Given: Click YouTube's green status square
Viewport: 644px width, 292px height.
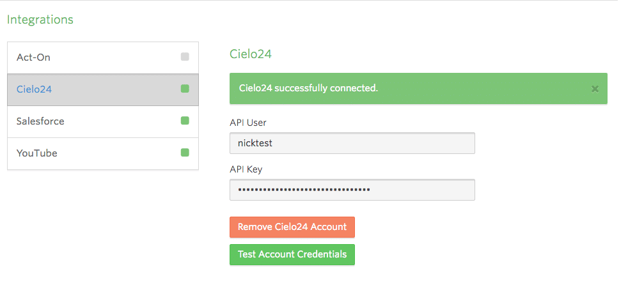Looking at the screenshot, I should [x=185, y=153].
